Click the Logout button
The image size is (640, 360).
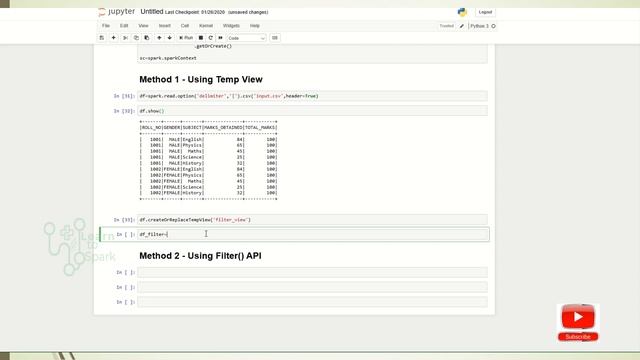[485, 12]
